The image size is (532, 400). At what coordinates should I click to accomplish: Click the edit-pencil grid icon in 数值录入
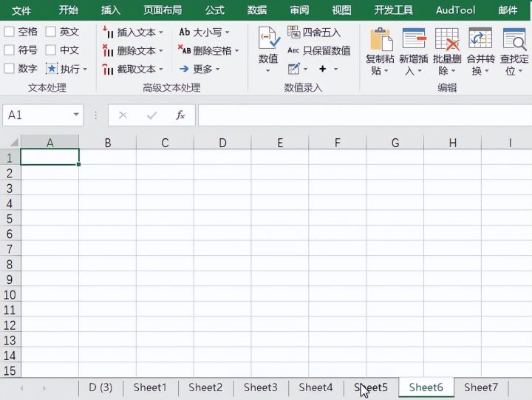pyautogui.click(x=294, y=69)
